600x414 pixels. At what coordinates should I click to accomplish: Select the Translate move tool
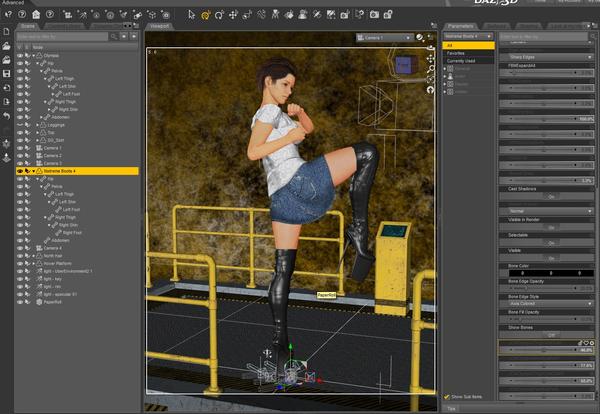coord(233,15)
